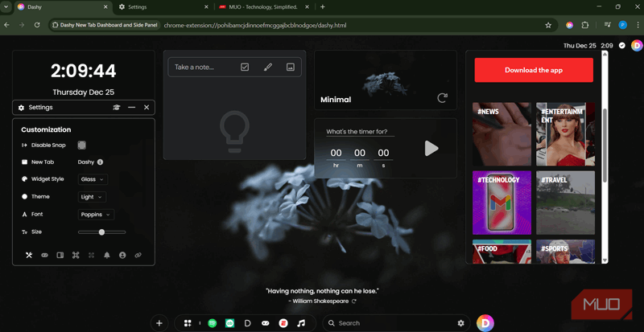Open the #TECHNOLOGY thumbnail
This screenshot has width=644, height=332.
point(502,203)
